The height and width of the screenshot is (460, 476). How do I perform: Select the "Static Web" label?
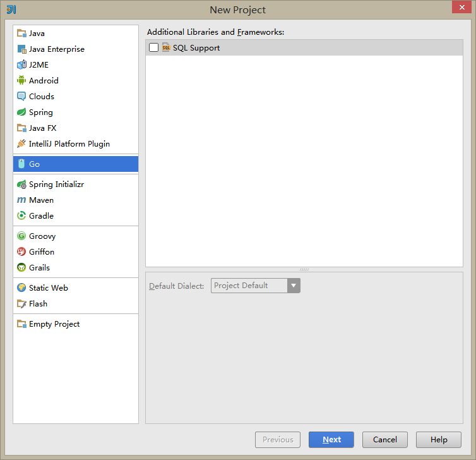point(49,287)
